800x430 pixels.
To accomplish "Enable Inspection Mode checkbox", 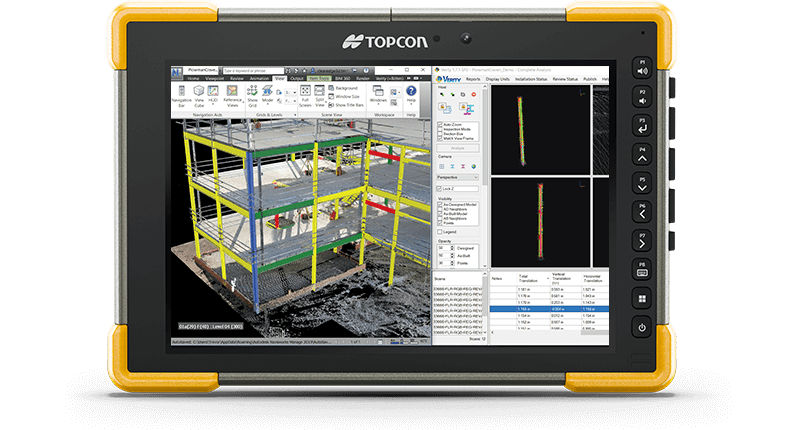I will tap(440, 129).
